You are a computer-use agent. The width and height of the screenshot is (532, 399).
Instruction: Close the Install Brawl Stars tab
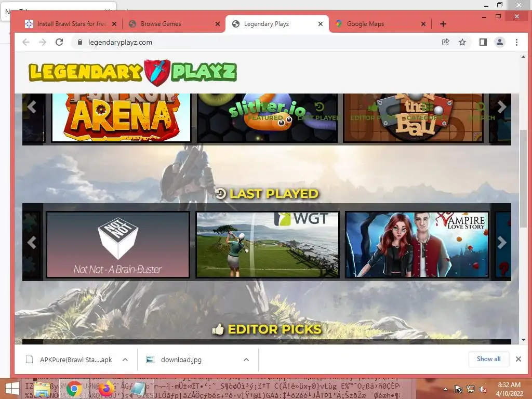tap(114, 24)
